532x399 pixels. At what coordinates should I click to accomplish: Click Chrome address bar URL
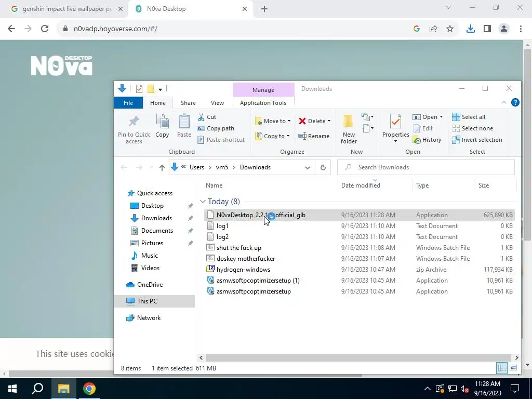point(115,29)
